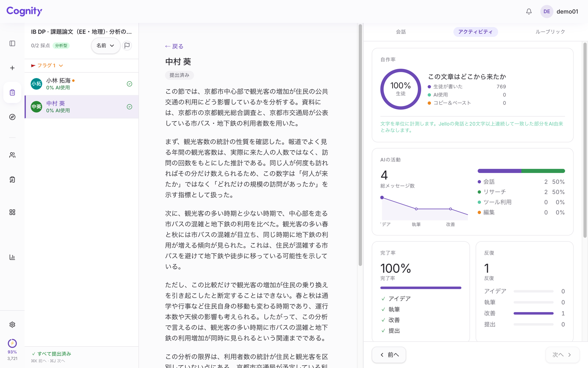Click the リサーチ legend row
This screenshot has height=368, width=588.
tap(521, 192)
